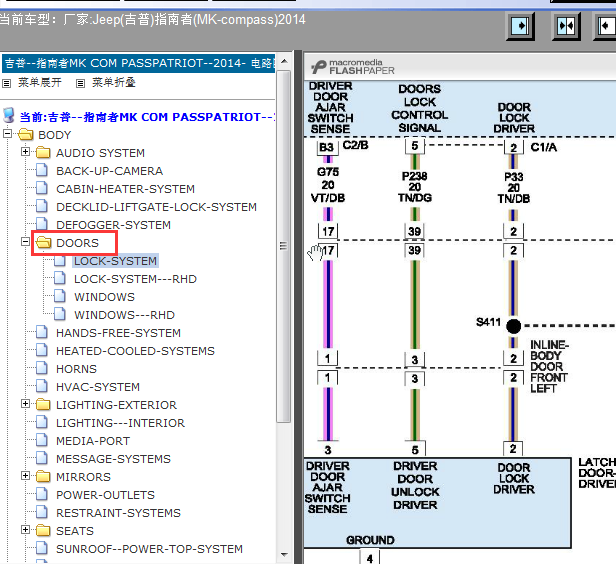The width and height of the screenshot is (616, 564).
Task: Click wire label P238 20 TN/DG
Action: click(x=415, y=186)
